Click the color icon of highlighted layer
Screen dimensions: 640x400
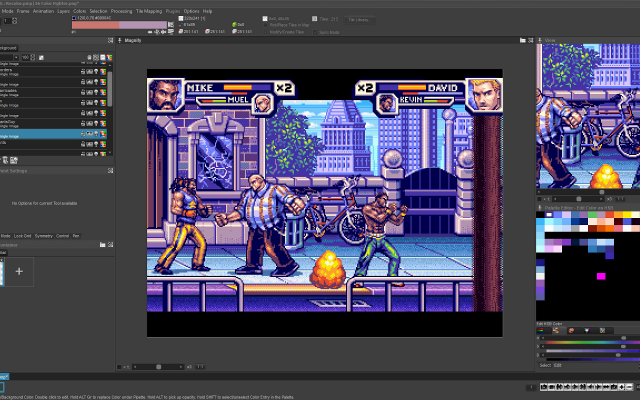[x=103, y=134]
